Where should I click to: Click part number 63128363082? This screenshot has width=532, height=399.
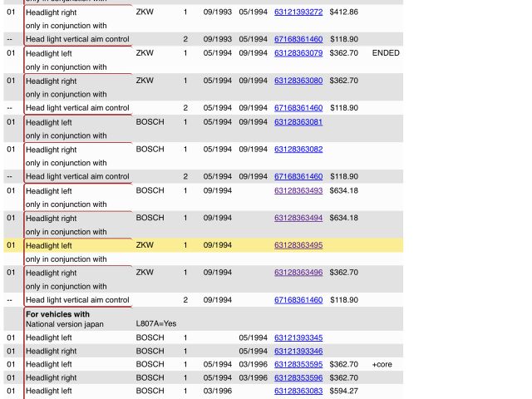[x=298, y=150]
